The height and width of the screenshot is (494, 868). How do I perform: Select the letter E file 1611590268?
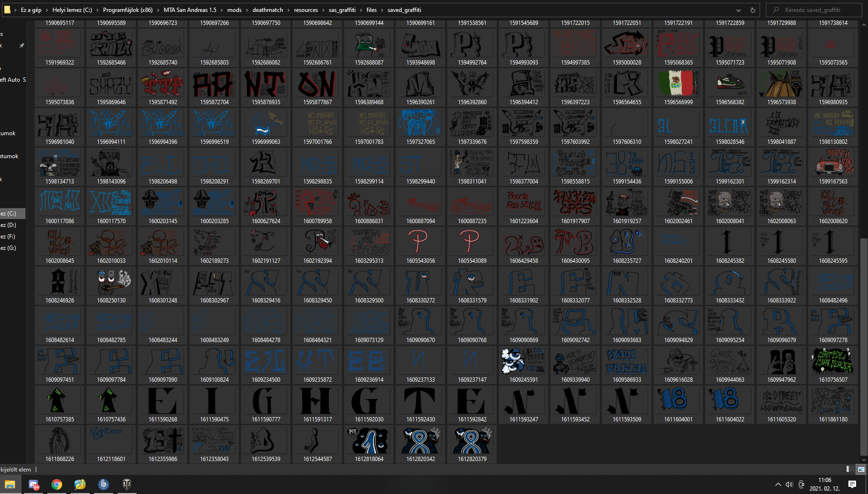[163, 404]
